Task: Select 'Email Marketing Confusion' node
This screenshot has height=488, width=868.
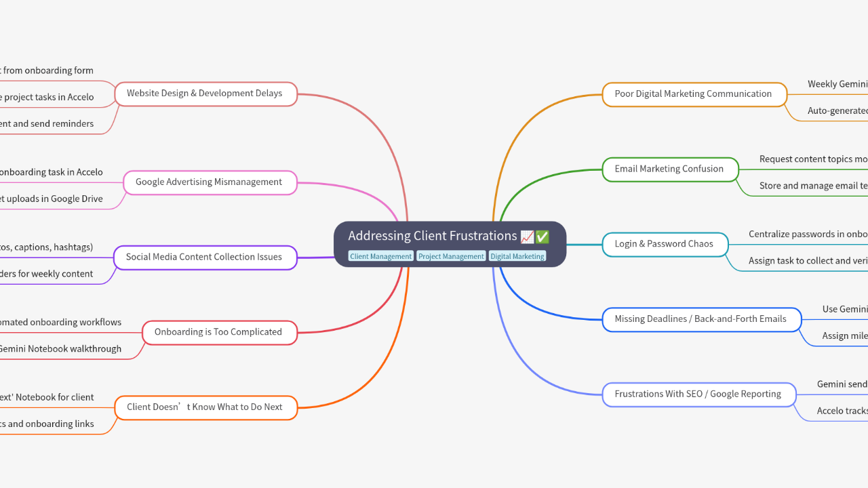Action: click(670, 169)
